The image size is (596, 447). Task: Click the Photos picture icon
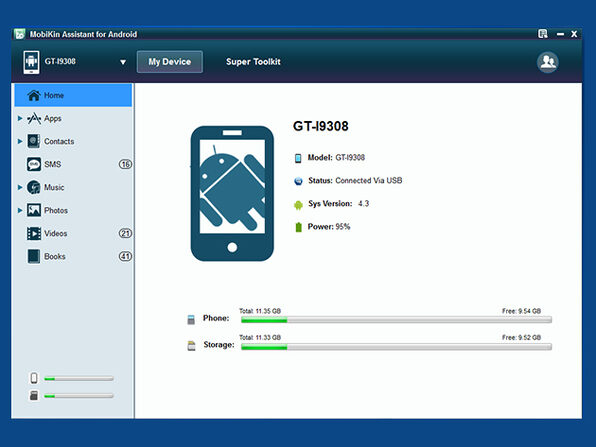point(34,210)
